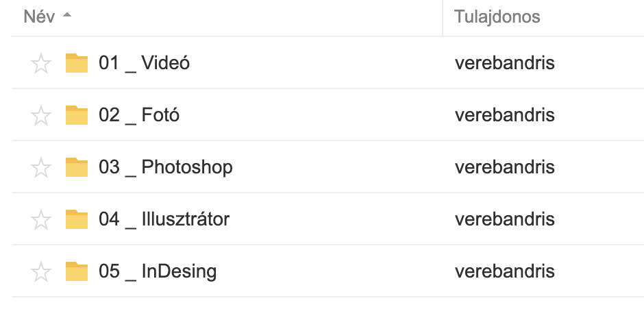The image size is (644, 318).
Task: Click the 02 _ Fotó folder icon
Action: tap(77, 115)
